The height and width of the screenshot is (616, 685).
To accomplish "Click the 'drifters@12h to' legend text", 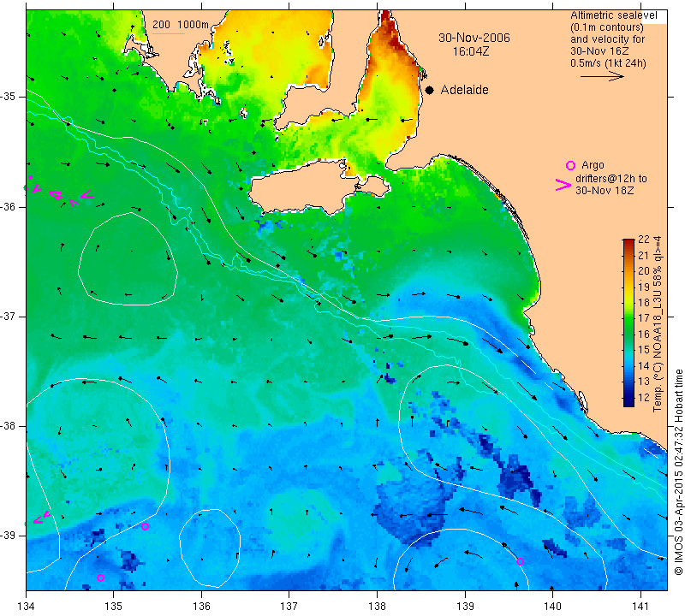I will click(x=611, y=179).
